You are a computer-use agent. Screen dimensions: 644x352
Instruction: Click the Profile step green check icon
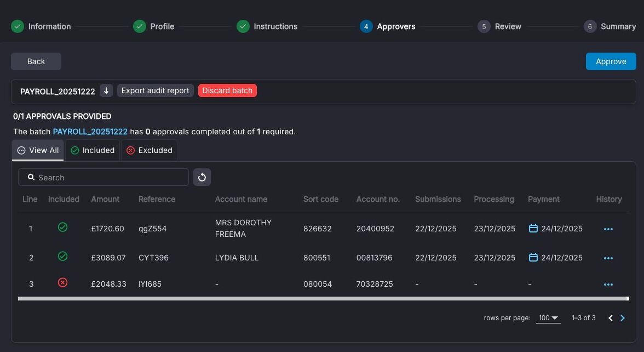tap(140, 26)
